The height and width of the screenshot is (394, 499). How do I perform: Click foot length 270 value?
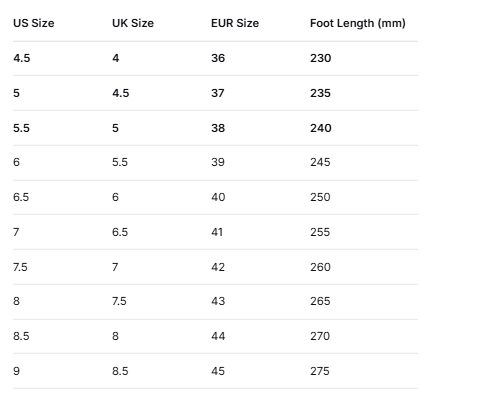pyautogui.click(x=320, y=336)
